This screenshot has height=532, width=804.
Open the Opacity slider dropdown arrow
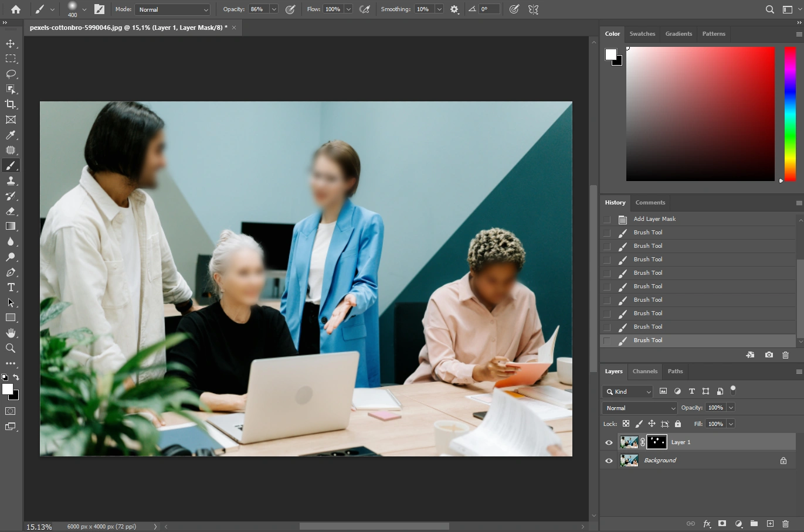274,9
